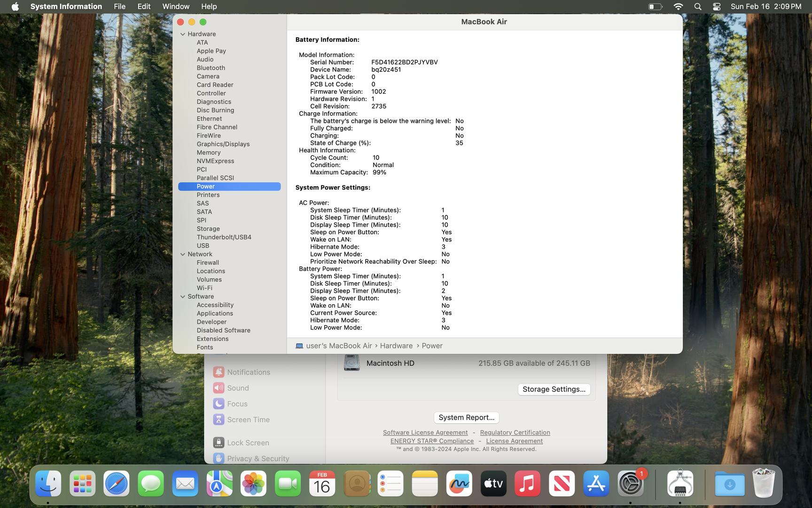Open the Software License Agreement link
812x508 pixels.
[x=425, y=432]
